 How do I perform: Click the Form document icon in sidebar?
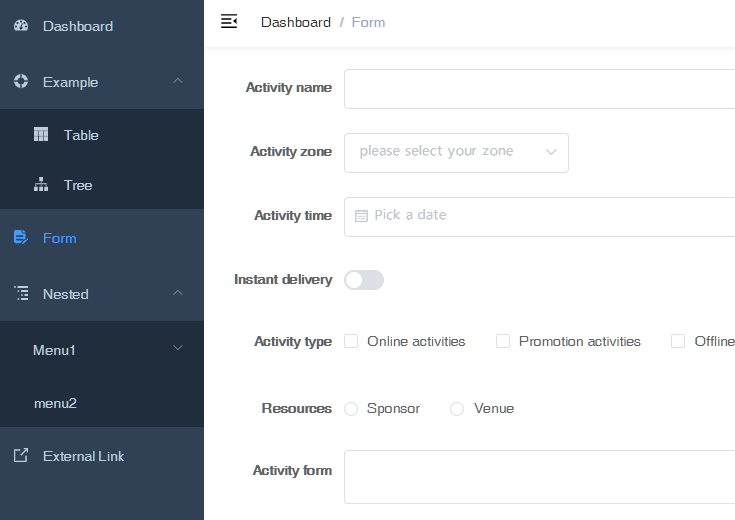coord(21,237)
